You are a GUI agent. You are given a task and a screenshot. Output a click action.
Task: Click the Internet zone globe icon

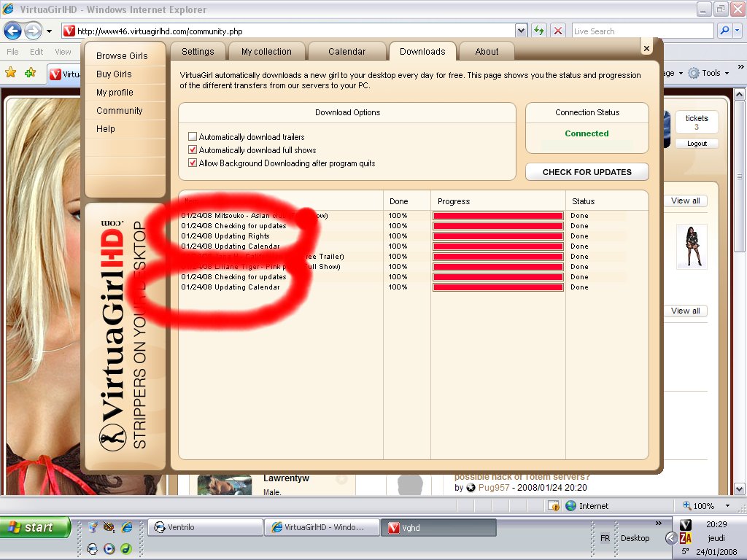(x=570, y=506)
